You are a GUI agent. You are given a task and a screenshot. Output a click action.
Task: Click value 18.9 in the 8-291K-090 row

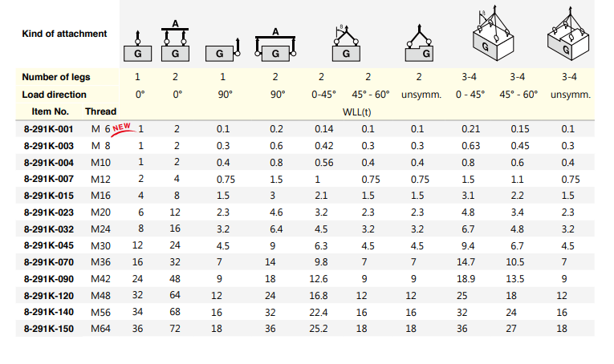[466, 279]
